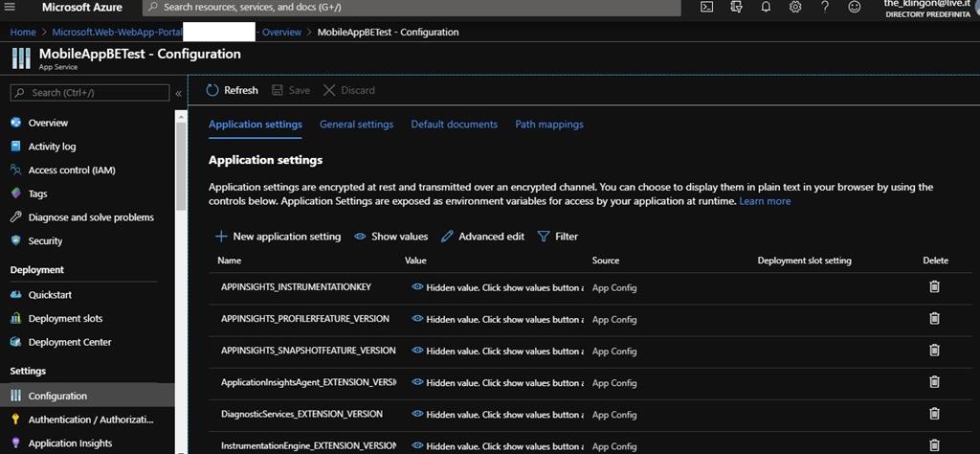980x454 pixels.
Task: Open portal Settings gear
Action: [x=795, y=7]
